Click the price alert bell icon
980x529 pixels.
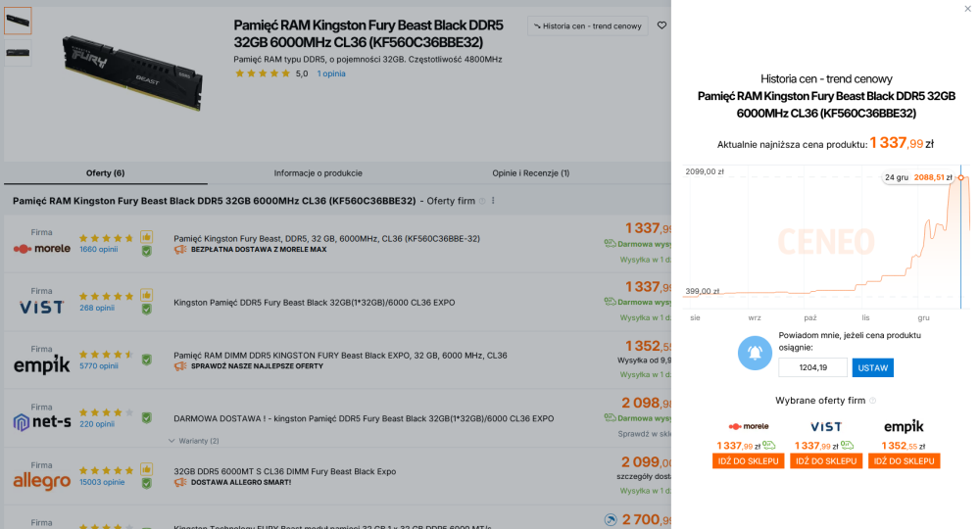point(756,353)
